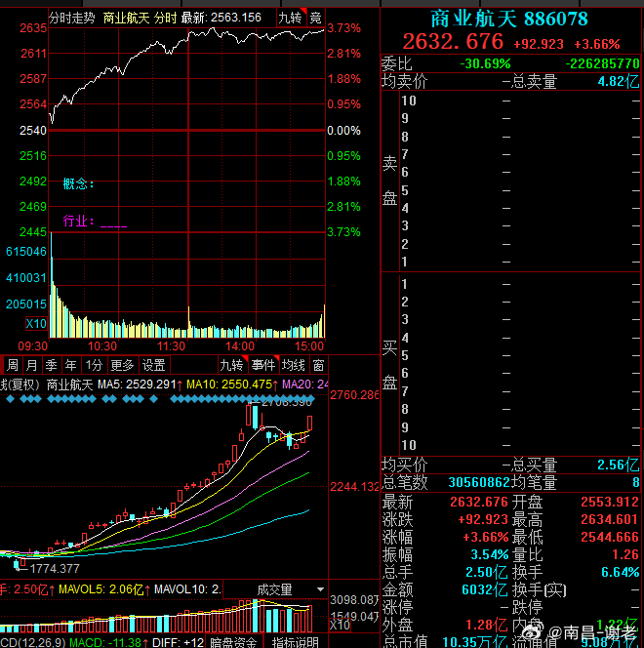This screenshot has width=644, height=648.
Task: Click the 量比 1.26 value
Action: (625, 554)
